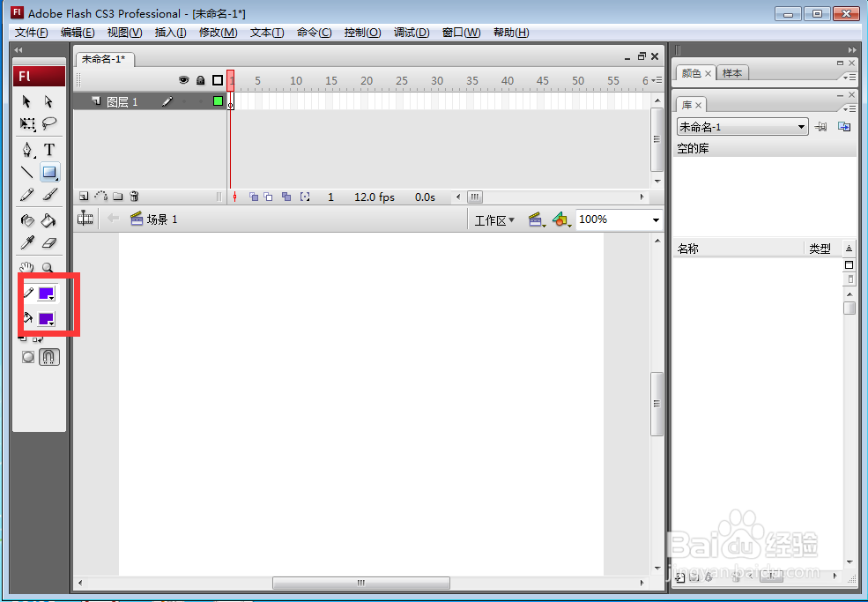Click the 类型 column header

tap(820, 249)
